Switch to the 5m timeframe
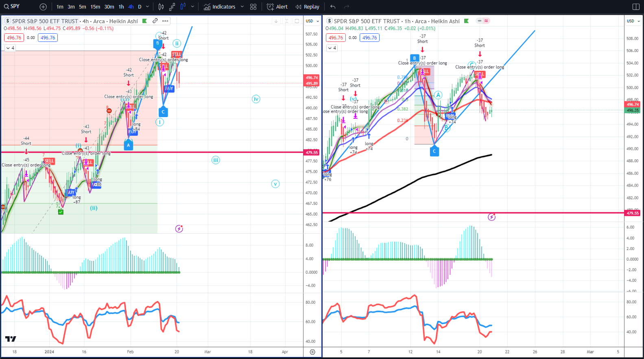The height and width of the screenshot is (359, 644). pyautogui.click(x=83, y=7)
